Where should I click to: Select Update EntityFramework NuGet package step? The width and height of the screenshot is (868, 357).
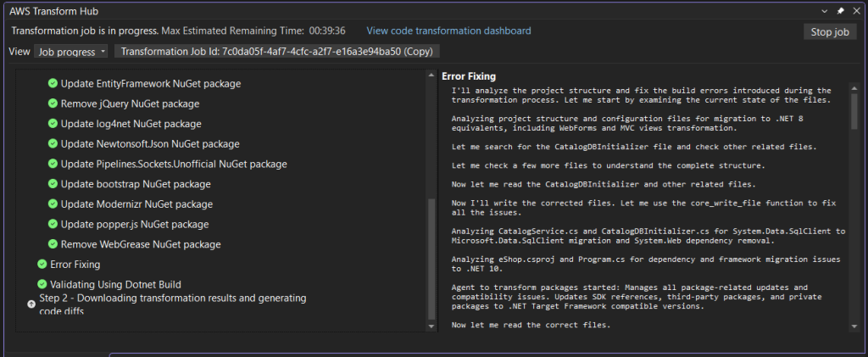(151, 84)
